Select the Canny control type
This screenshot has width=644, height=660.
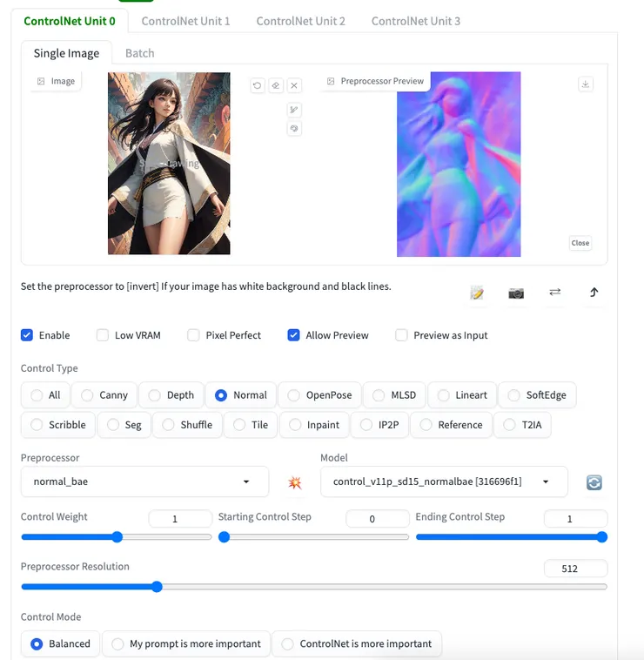[x=104, y=394]
